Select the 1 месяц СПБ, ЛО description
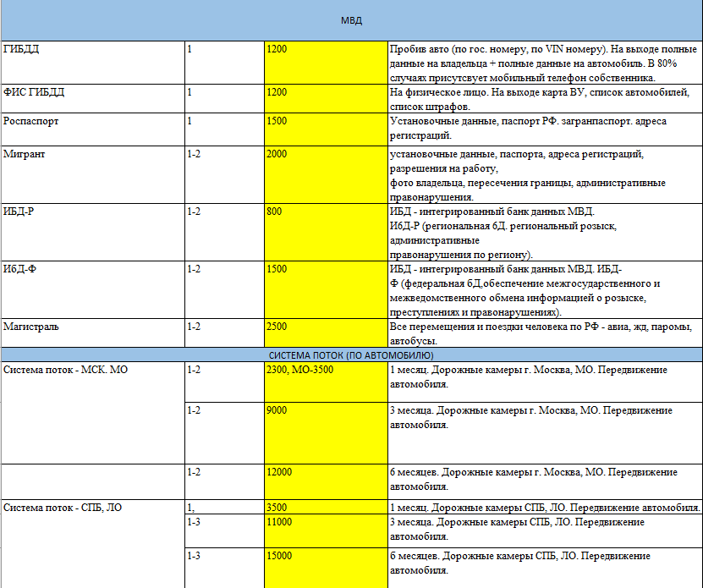The width and height of the screenshot is (703, 588). pos(545,507)
